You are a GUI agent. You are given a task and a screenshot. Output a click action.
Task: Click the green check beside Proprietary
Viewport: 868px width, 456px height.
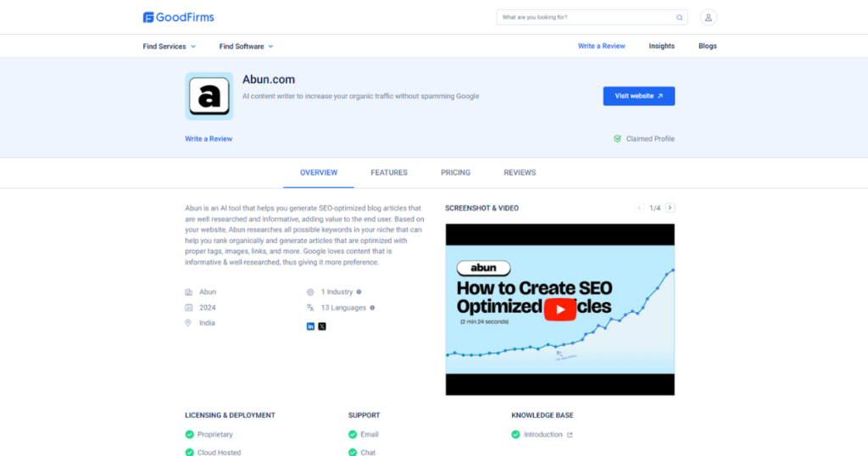(x=189, y=435)
